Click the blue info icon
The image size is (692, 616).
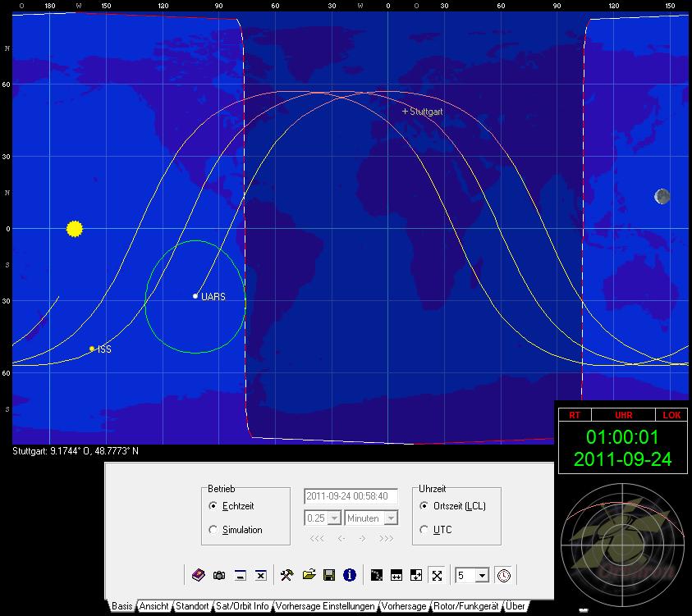(349, 576)
